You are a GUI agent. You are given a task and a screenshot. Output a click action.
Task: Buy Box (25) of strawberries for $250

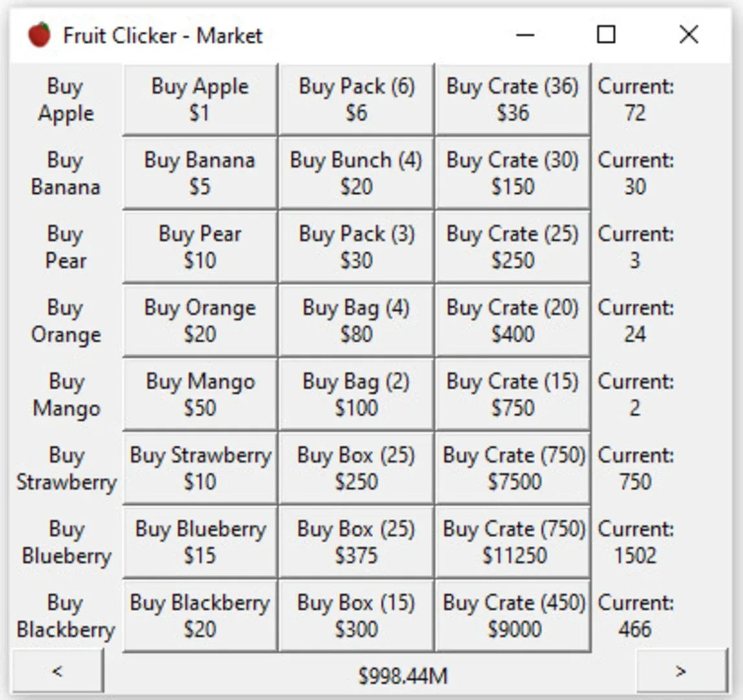(x=356, y=468)
